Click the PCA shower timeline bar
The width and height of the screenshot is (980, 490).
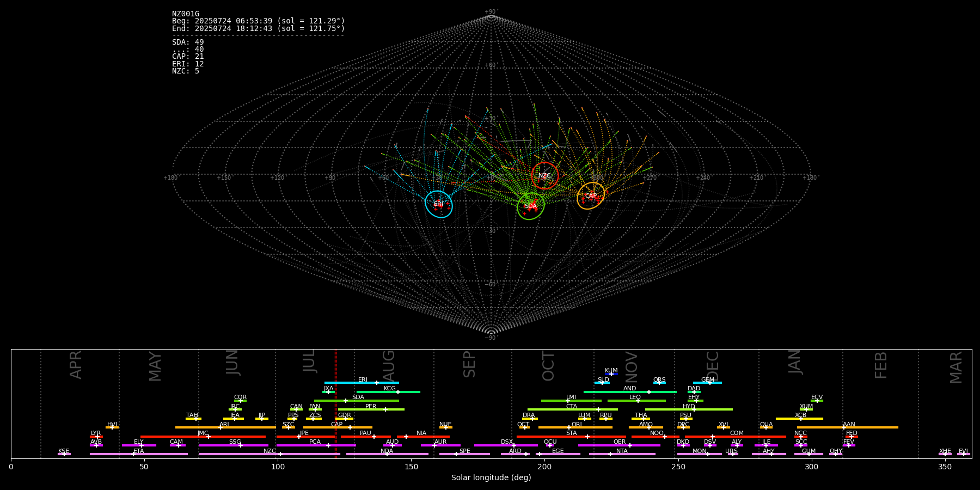pyautogui.click(x=316, y=445)
